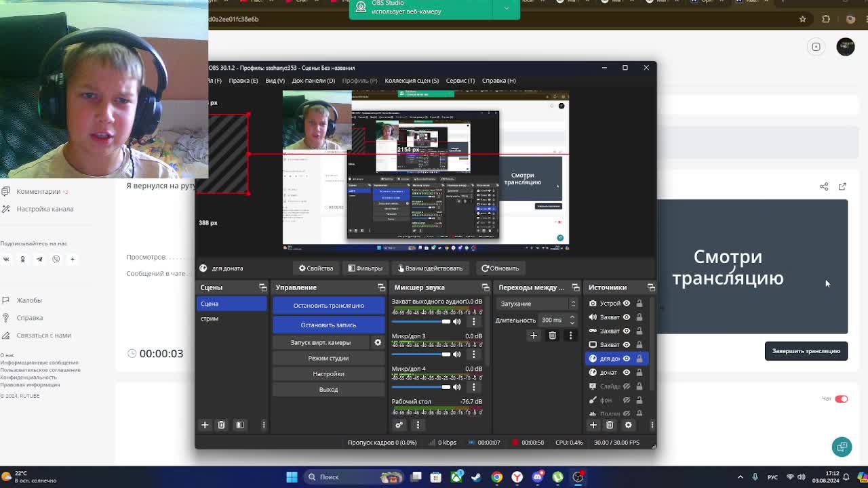Hide the display capture Захват source eye
This screenshot has width=868, height=488.
[x=627, y=344]
